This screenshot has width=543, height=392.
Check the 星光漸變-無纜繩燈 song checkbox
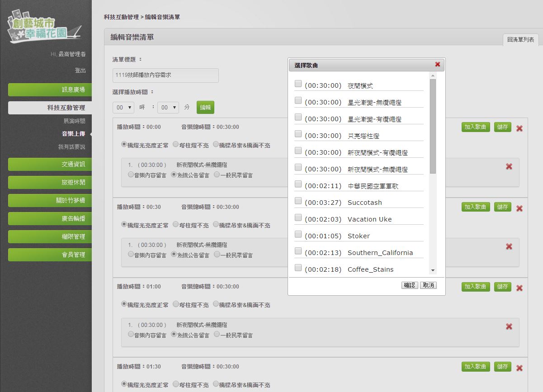click(298, 100)
